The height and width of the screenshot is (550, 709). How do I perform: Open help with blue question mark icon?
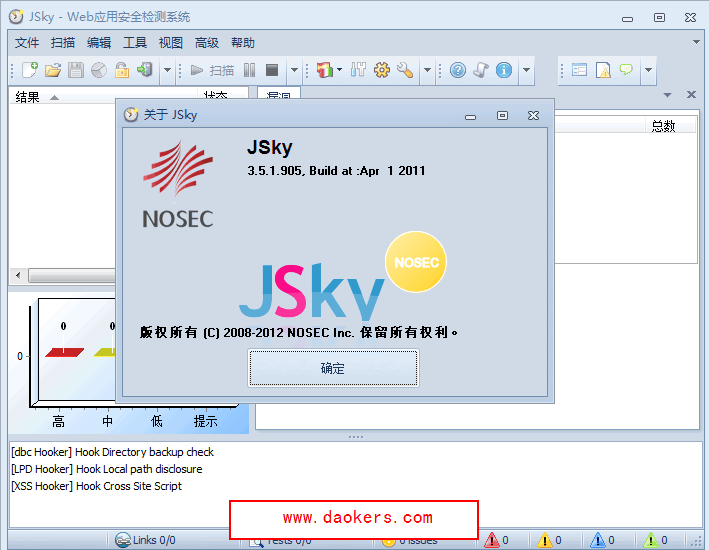click(458, 70)
